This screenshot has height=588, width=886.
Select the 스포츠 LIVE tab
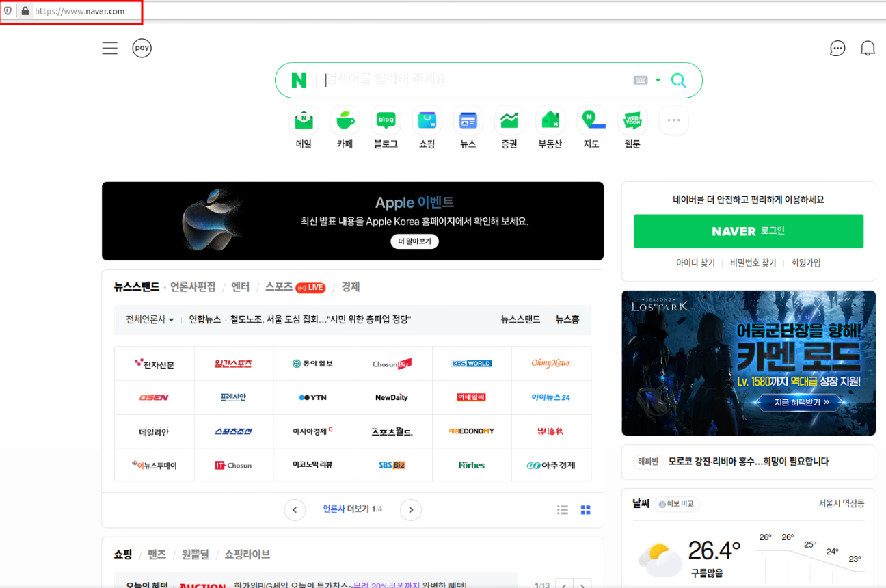coord(295,287)
